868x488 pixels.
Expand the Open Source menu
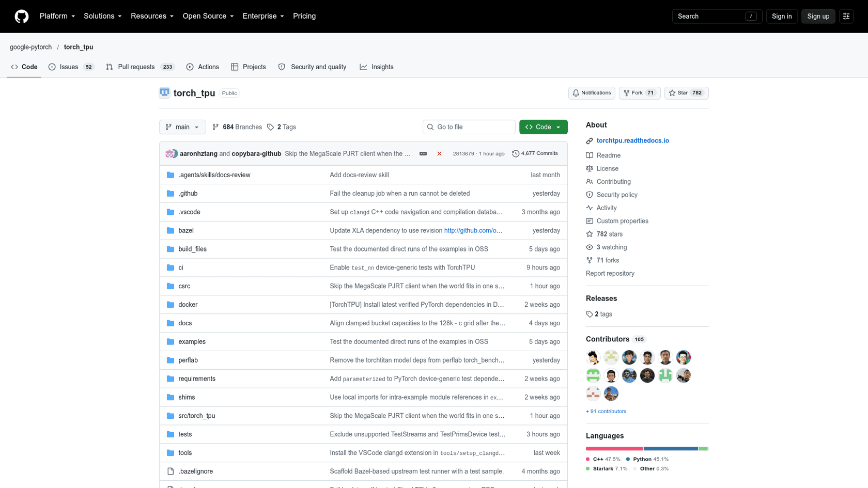(208, 17)
